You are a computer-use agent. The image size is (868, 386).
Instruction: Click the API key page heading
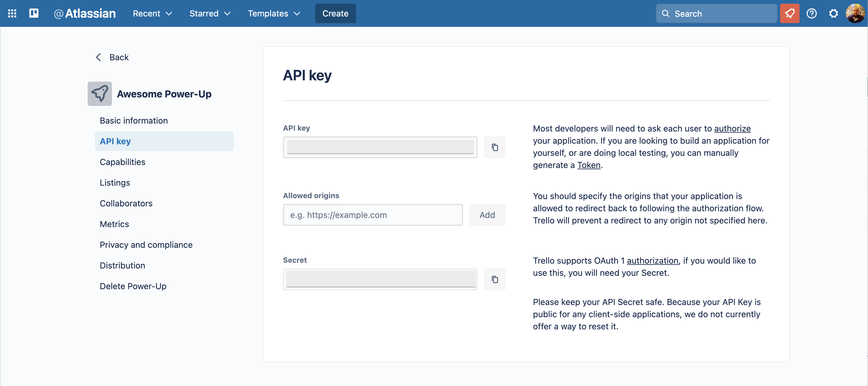(307, 75)
